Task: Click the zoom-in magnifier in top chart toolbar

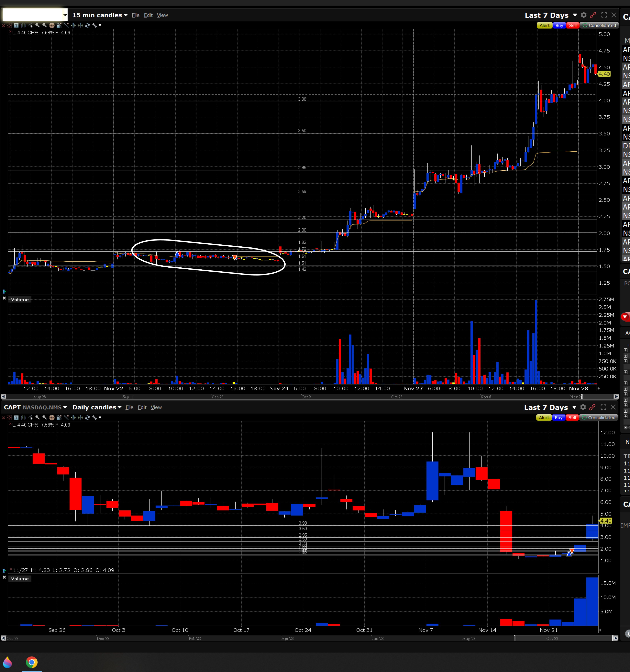Action: [x=38, y=25]
